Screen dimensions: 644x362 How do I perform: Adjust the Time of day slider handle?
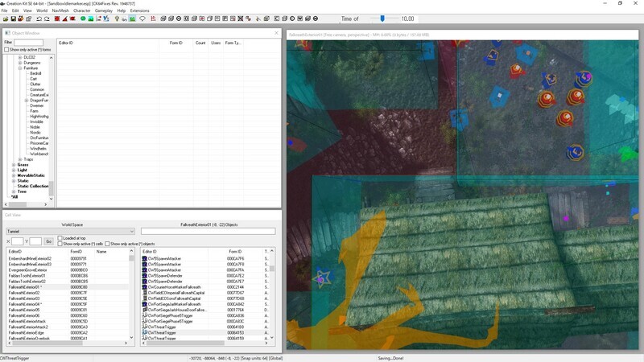pyautogui.click(x=382, y=19)
